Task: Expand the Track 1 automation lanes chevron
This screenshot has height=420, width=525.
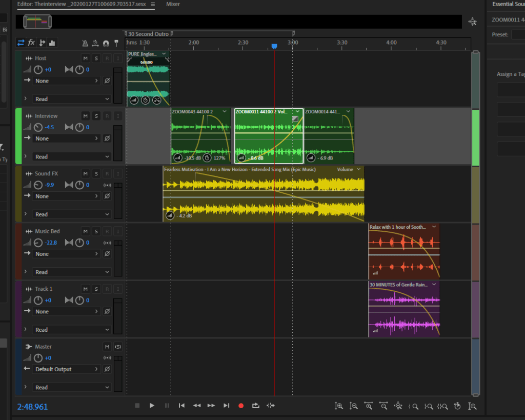Action: [25, 329]
